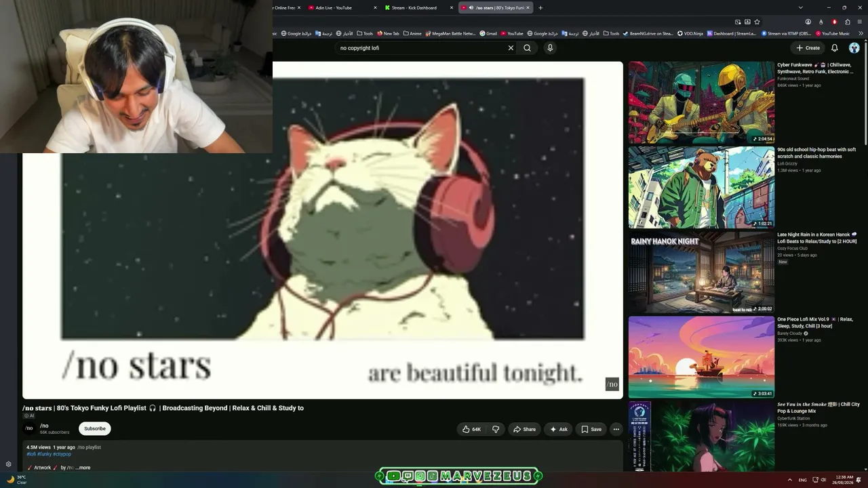The height and width of the screenshot is (488, 868).
Task: Open the Windows weather widget
Action: [16, 479]
